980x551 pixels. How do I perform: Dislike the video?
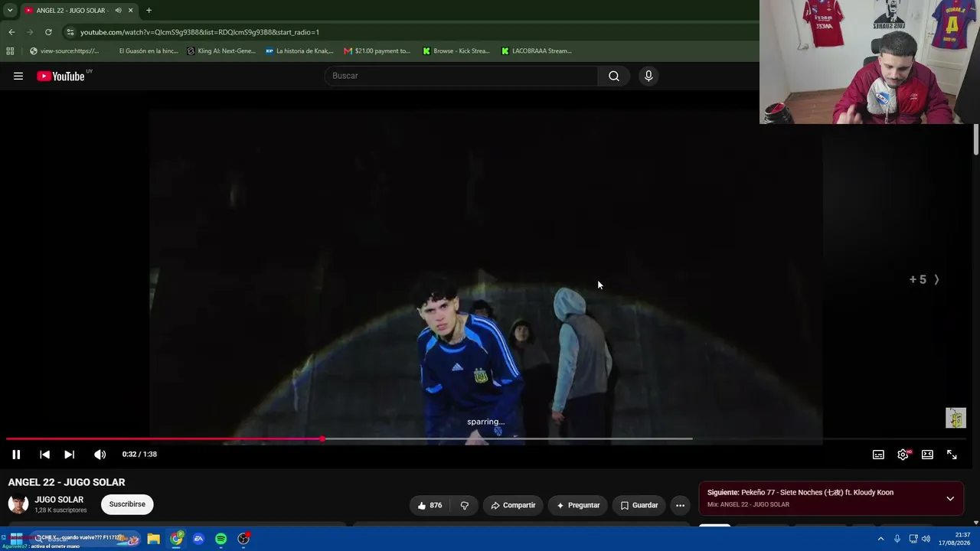click(464, 505)
